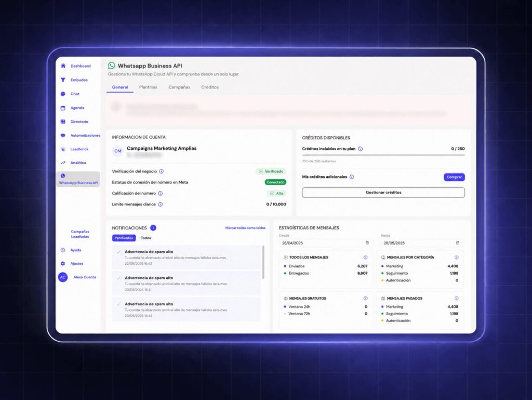
Task: Click info icon next to Mis créditos adicionales
Action: coord(352,177)
